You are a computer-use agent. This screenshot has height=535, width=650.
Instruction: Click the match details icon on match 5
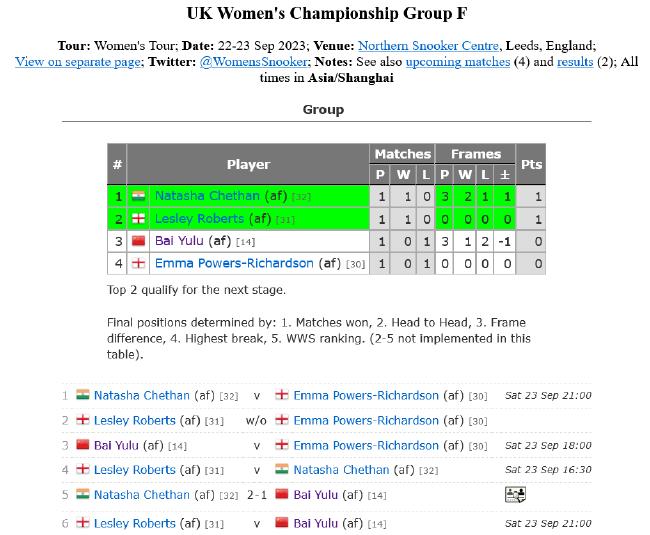coord(515,494)
